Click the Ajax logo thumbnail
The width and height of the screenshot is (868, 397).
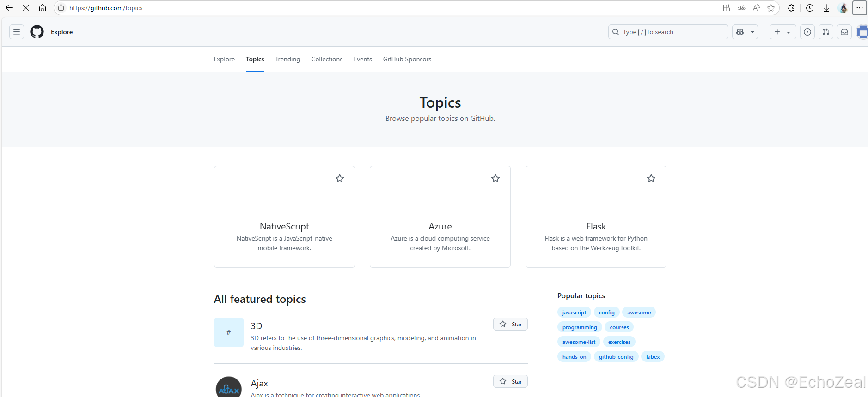click(229, 388)
